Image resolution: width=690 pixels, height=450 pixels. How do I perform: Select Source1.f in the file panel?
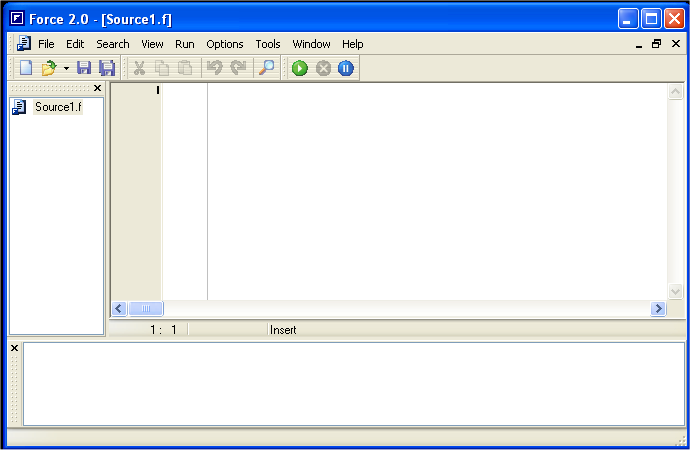pyautogui.click(x=58, y=107)
